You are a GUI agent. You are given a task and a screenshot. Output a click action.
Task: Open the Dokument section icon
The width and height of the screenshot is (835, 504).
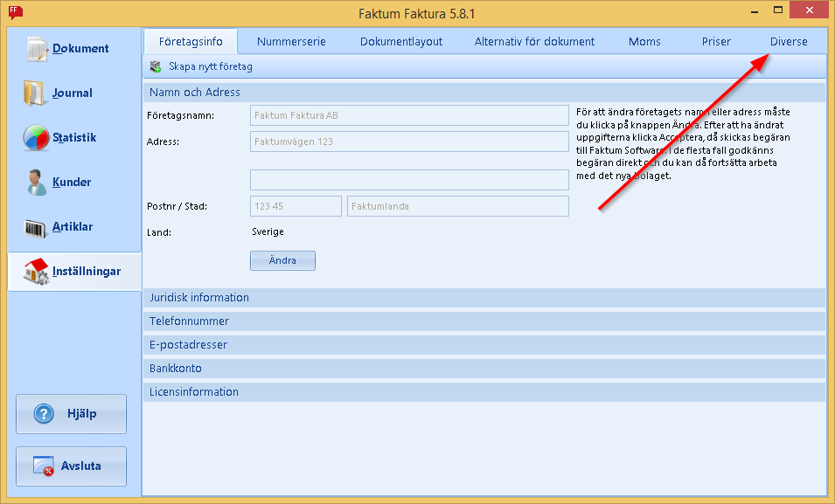click(37, 48)
